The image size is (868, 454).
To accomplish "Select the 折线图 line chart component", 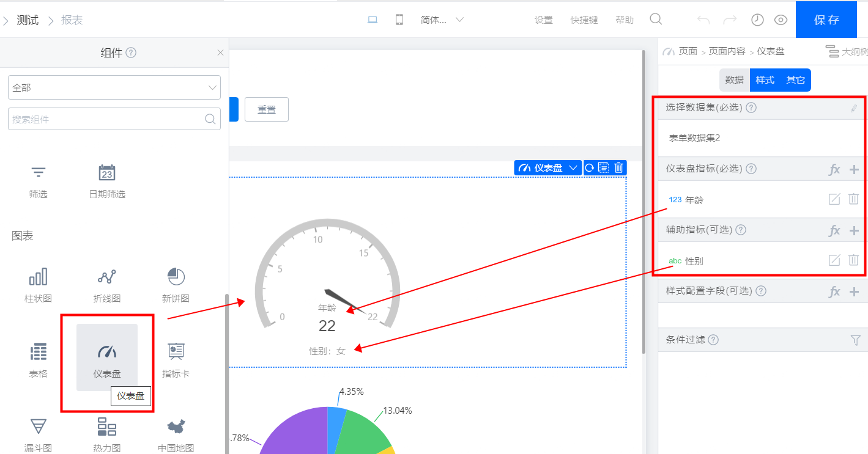I will (x=106, y=285).
